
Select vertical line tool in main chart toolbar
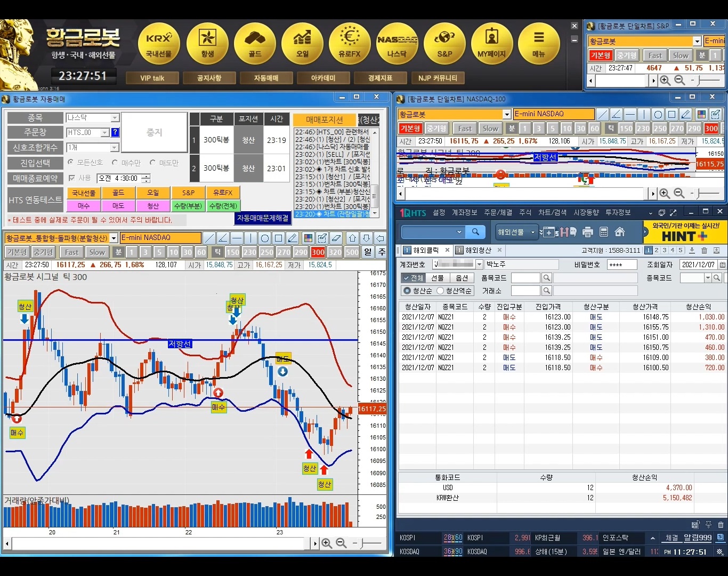pos(251,238)
